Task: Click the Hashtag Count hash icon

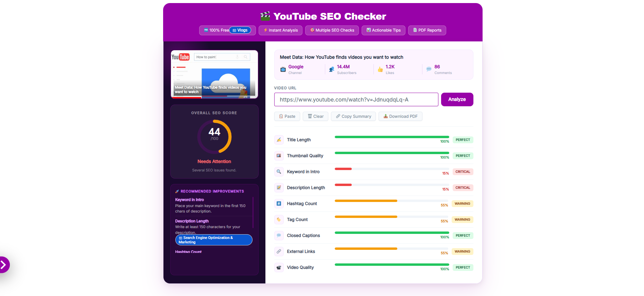Action: (x=279, y=204)
